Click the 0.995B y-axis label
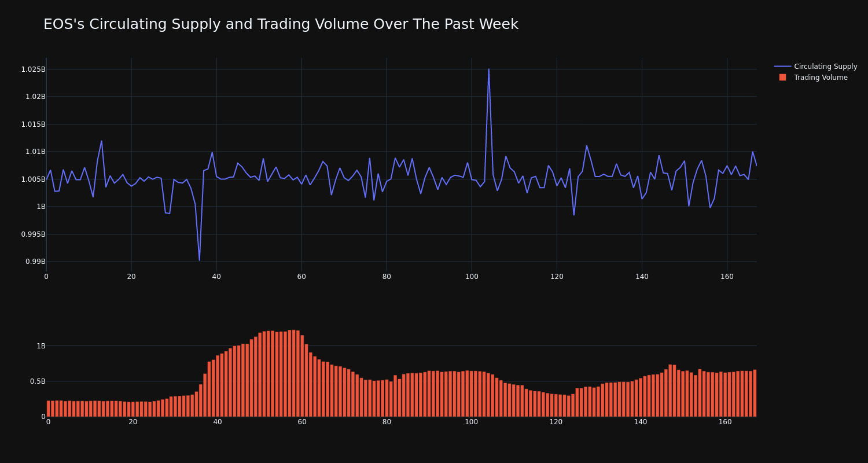Image resolution: width=868 pixels, height=463 pixels. tap(33, 234)
